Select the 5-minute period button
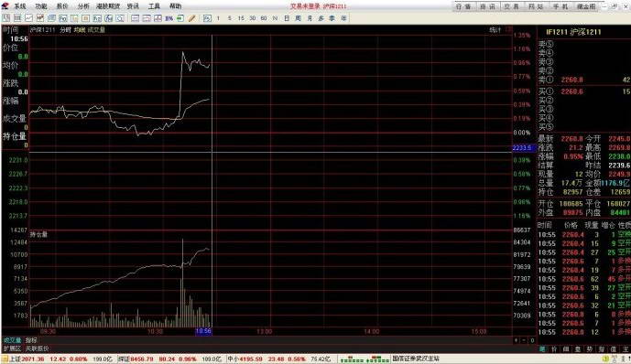This screenshot has height=364, width=631. (229, 18)
